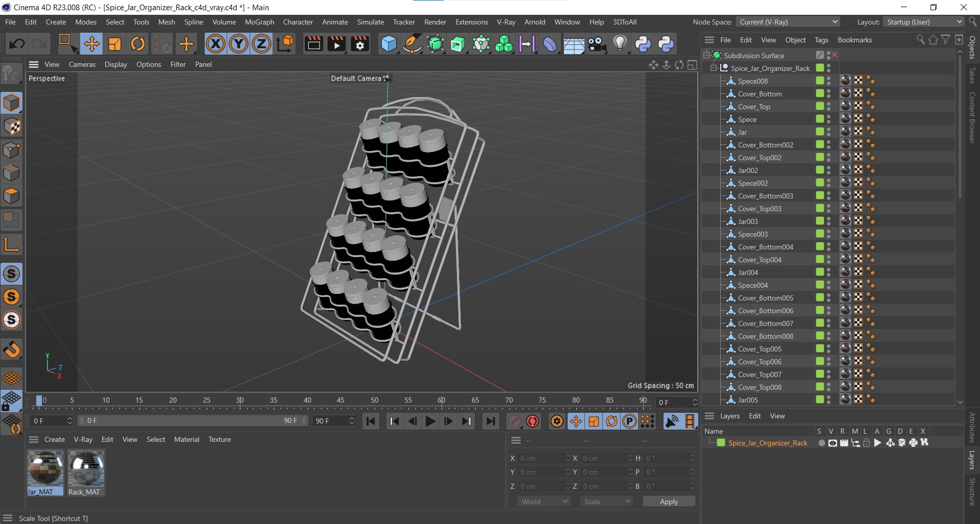The width and height of the screenshot is (980, 524).
Task: Click Render View clapperboard icon
Action: 313,44
